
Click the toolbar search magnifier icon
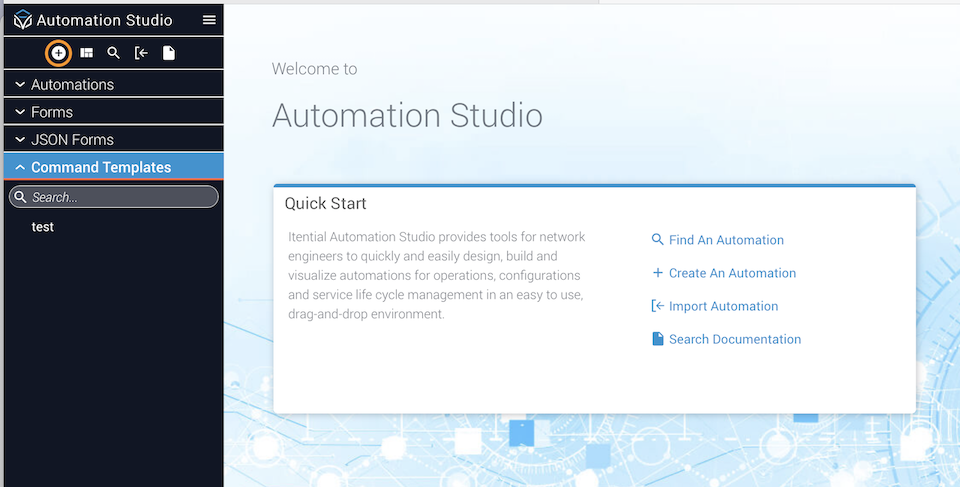pyautogui.click(x=113, y=53)
